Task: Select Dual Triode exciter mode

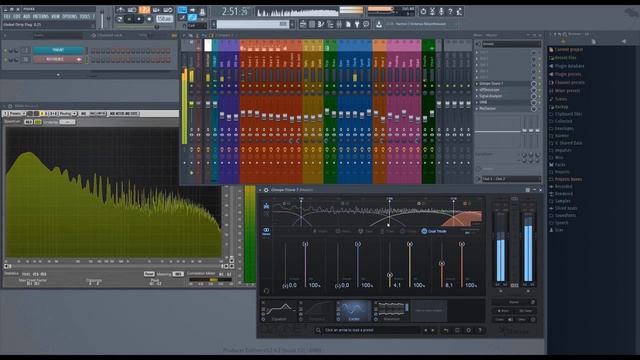Action: coord(434,231)
